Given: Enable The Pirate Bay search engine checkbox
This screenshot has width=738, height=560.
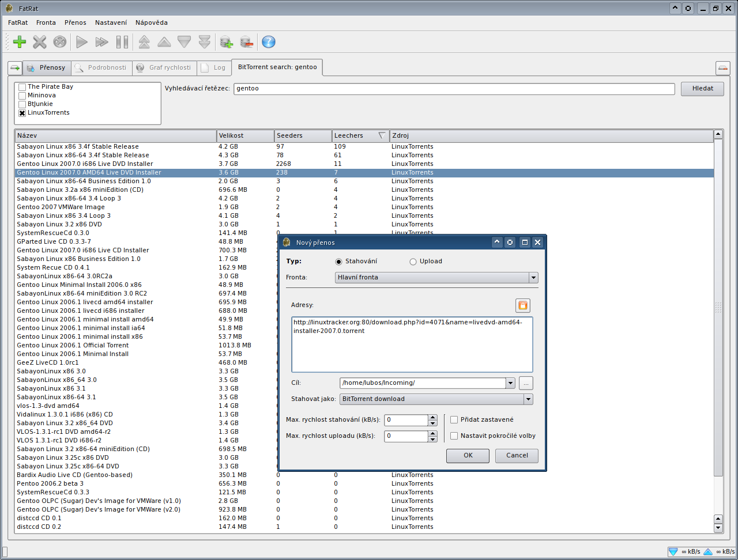Looking at the screenshot, I should [x=22, y=87].
